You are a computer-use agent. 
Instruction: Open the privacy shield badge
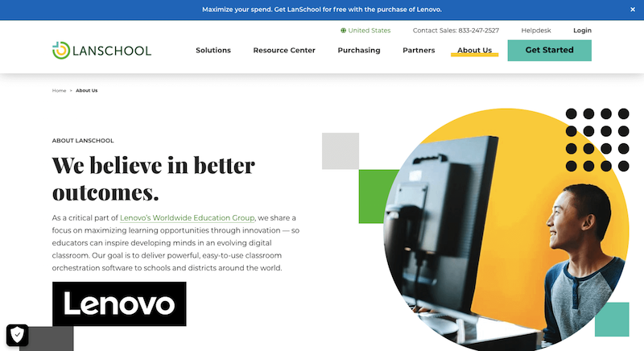click(x=17, y=335)
